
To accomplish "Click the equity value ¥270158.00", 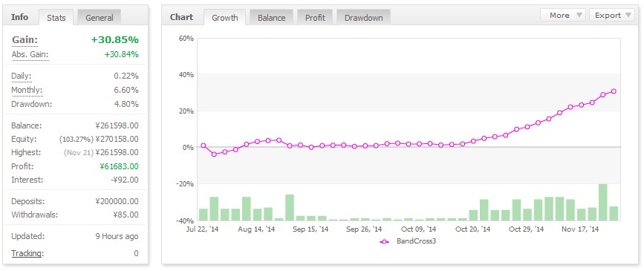I will pyautogui.click(x=117, y=139).
